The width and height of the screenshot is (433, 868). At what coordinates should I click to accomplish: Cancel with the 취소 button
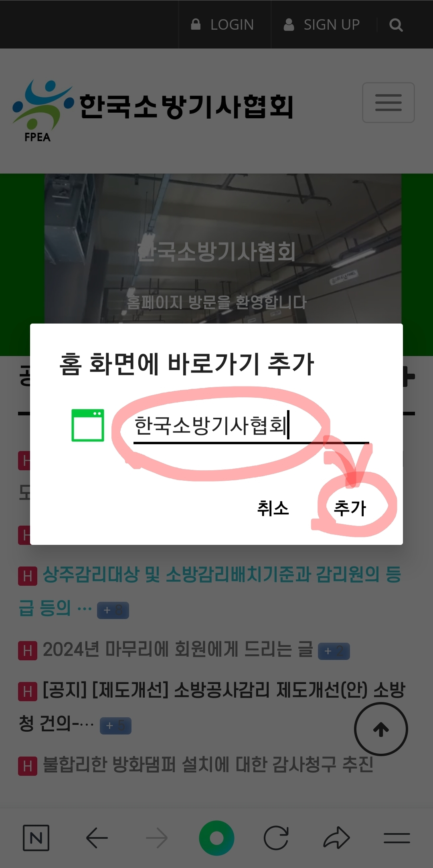(x=273, y=508)
